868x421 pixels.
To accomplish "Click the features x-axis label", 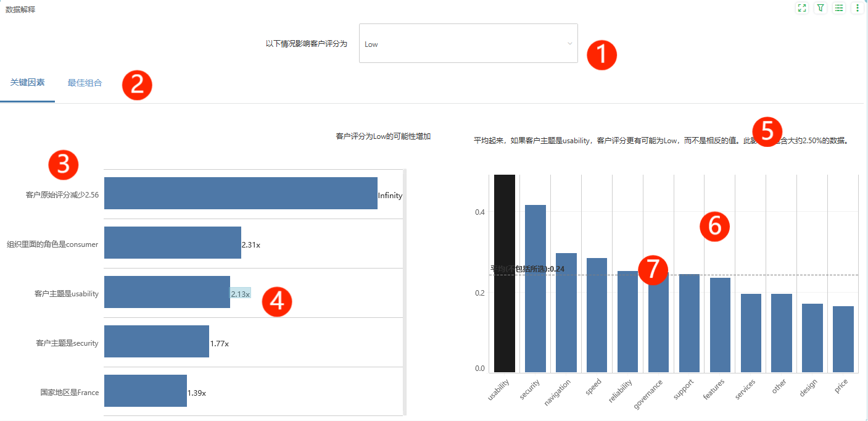I will pos(714,390).
